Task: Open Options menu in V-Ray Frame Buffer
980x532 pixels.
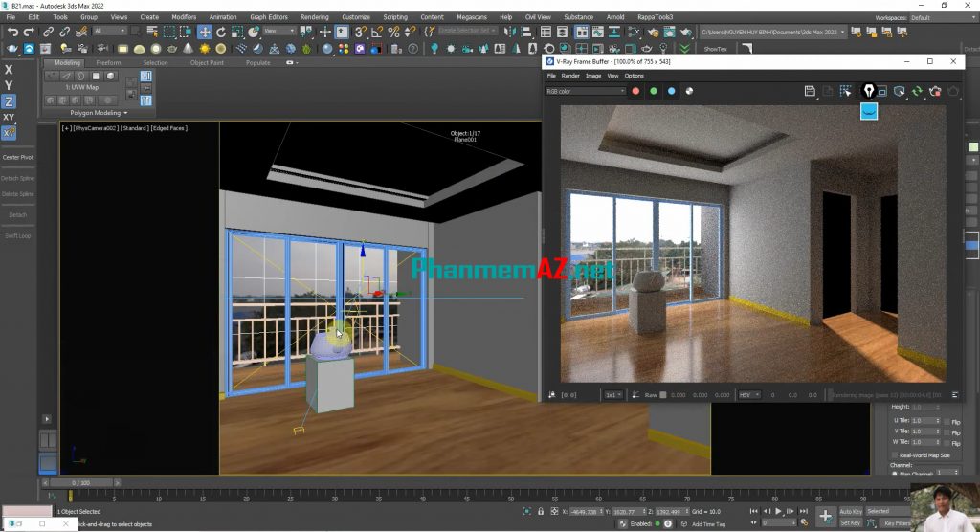Action: tap(634, 76)
